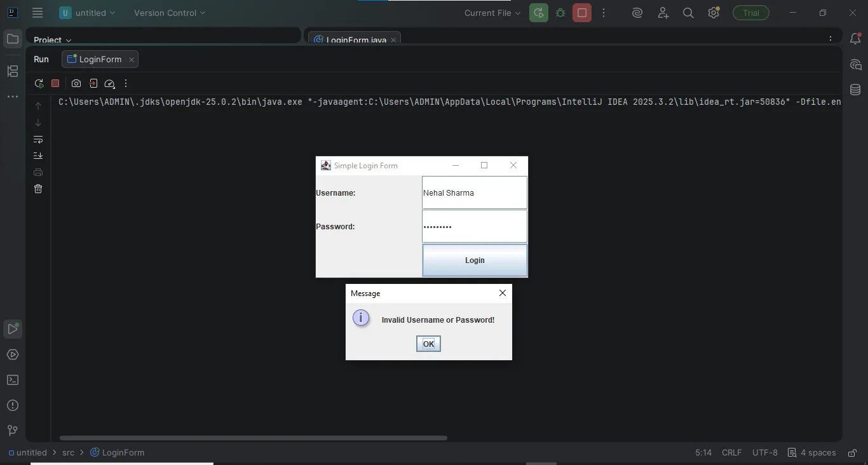Open IDE settings gear icon
The height and width of the screenshot is (465, 868).
click(714, 13)
